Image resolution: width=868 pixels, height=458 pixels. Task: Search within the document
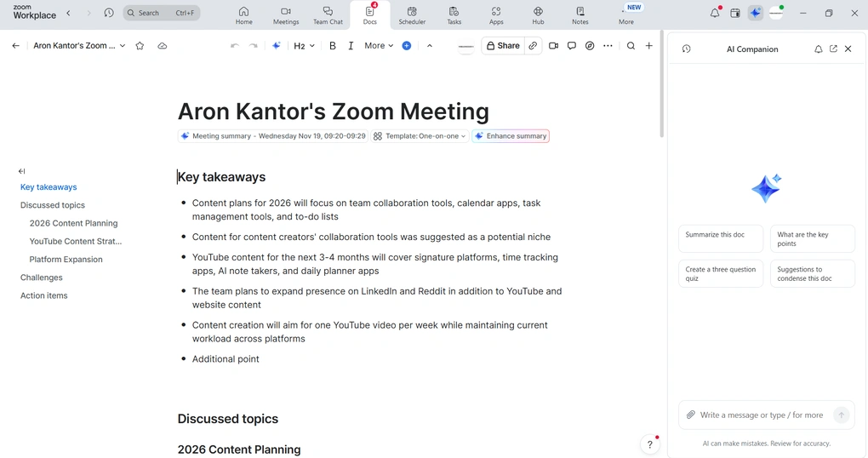[631, 46]
